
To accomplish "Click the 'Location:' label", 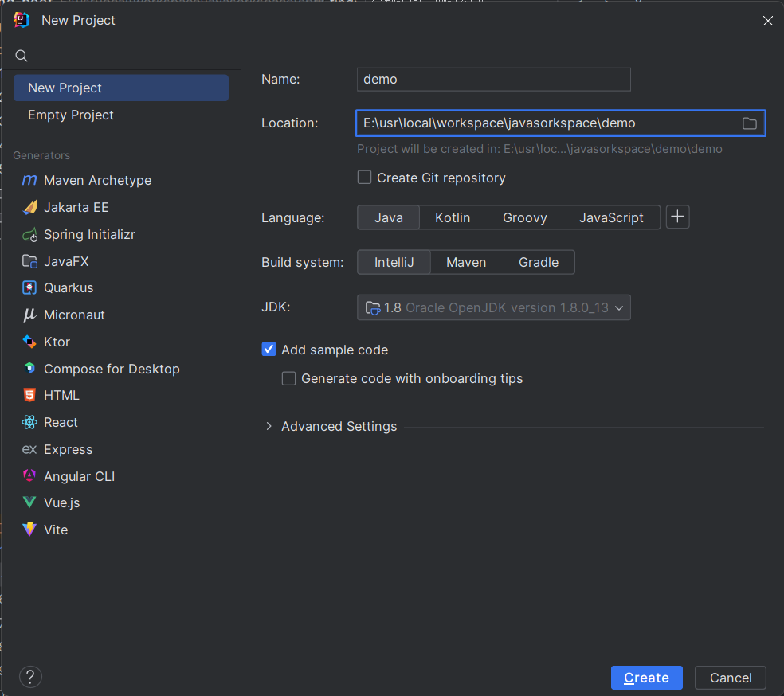I will click(290, 123).
